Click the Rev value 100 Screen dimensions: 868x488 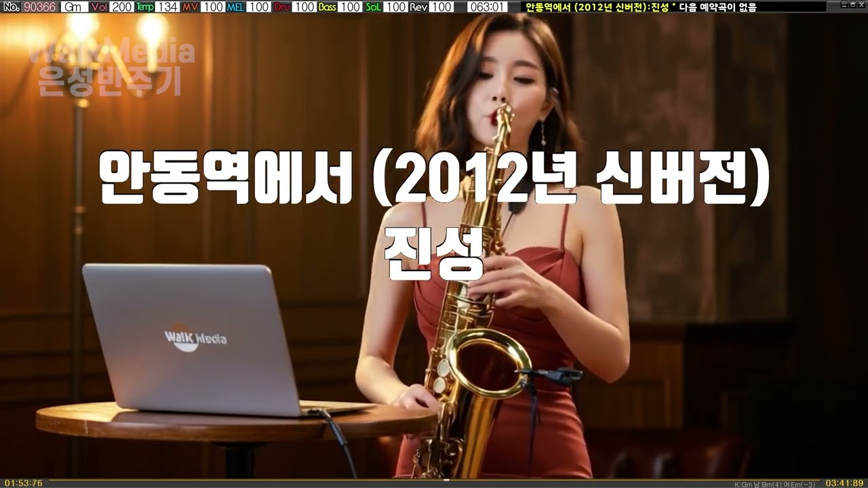pyautogui.click(x=441, y=7)
